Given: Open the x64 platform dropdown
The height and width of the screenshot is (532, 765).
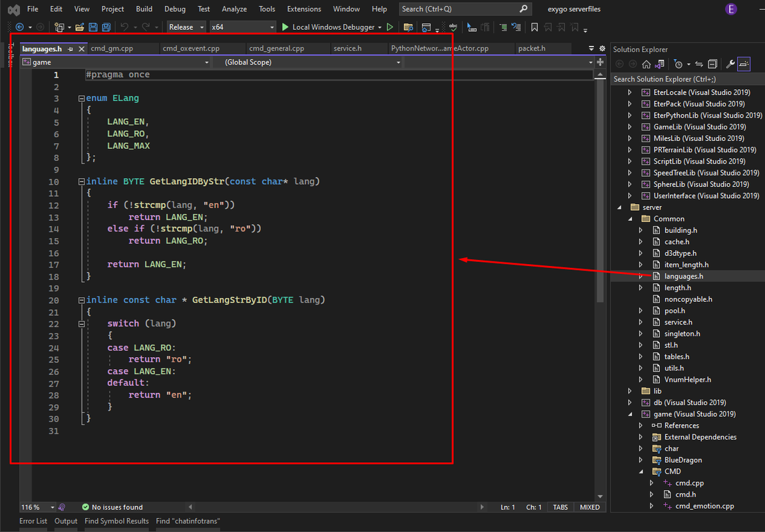Looking at the screenshot, I should [x=243, y=27].
